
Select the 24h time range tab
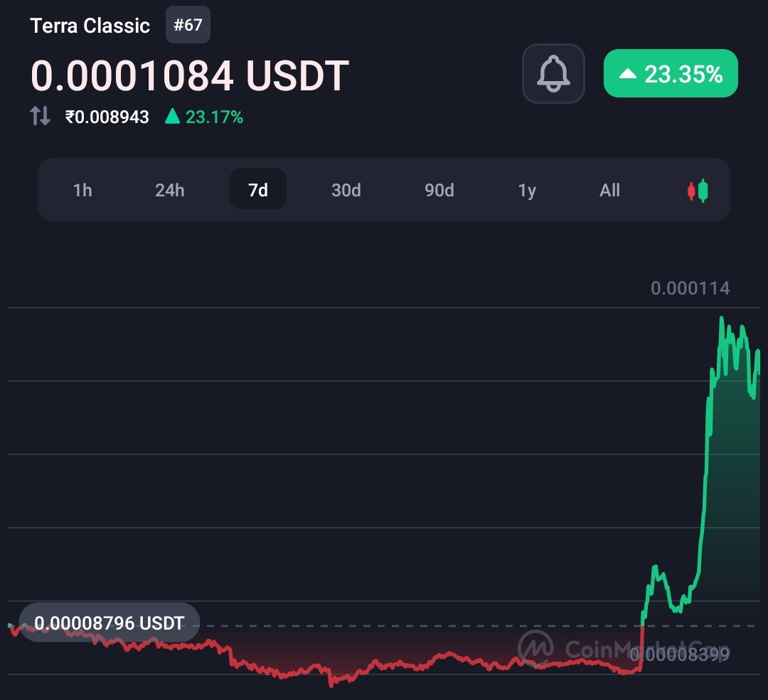pyautogui.click(x=169, y=190)
